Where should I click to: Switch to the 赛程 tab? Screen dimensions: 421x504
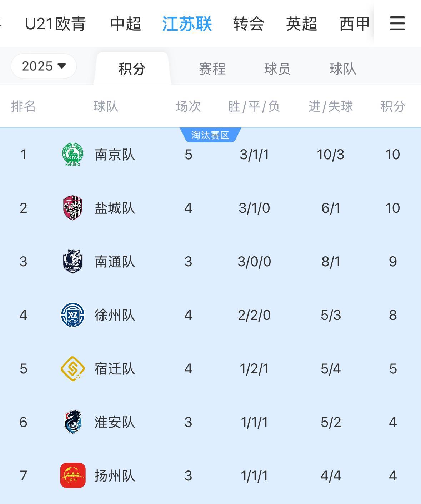(212, 69)
